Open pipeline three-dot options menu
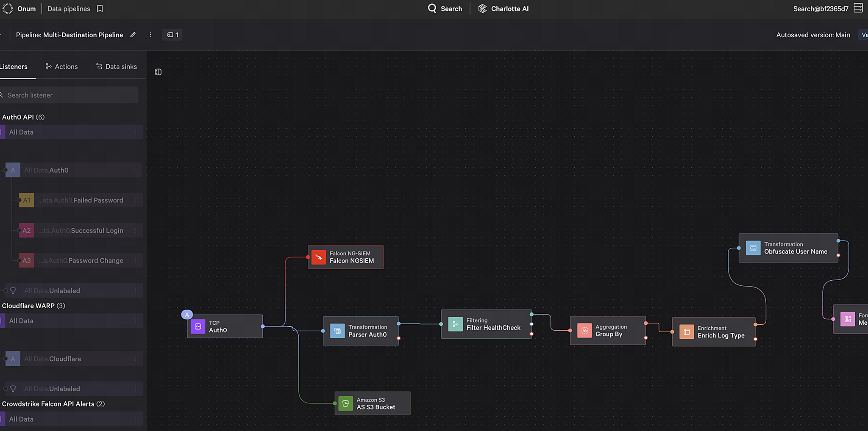 pos(150,35)
